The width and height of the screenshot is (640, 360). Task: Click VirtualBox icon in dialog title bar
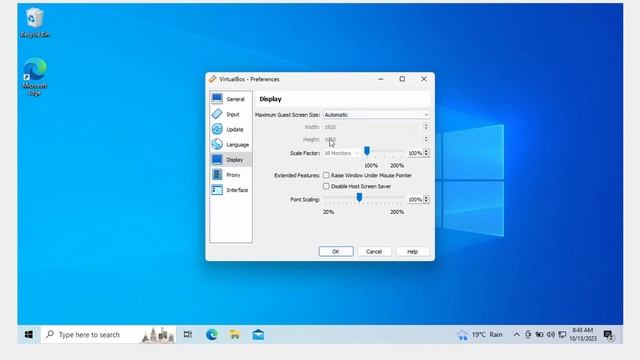pyautogui.click(x=213, y=79)
